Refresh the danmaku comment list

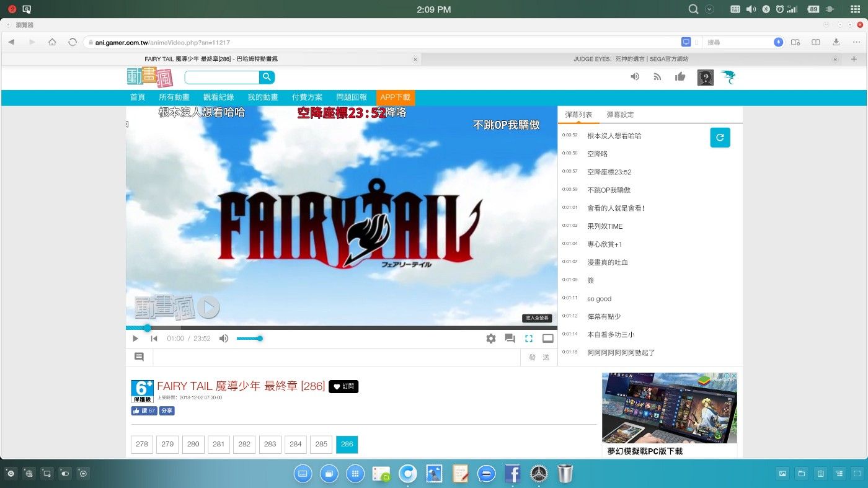tap(720, 138)
